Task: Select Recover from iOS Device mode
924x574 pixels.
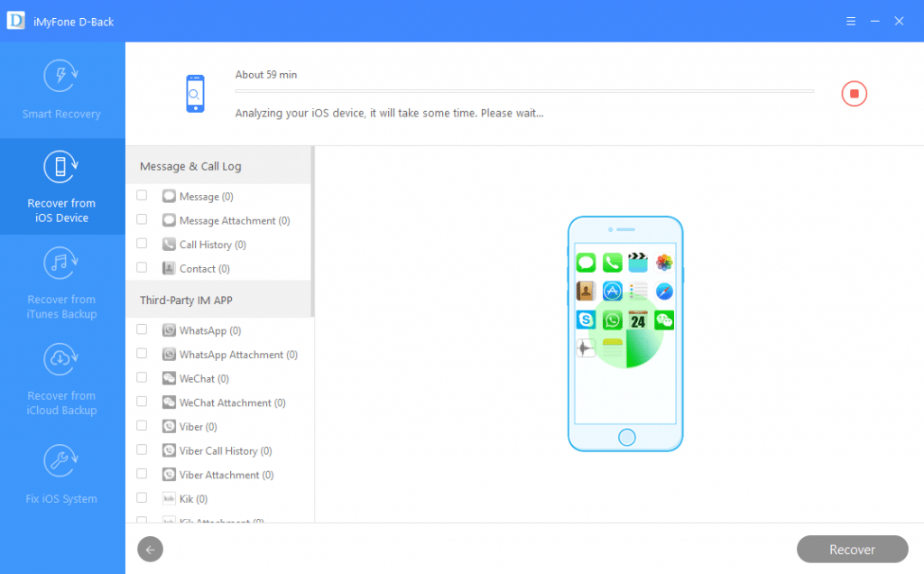Action: point(62,187)
